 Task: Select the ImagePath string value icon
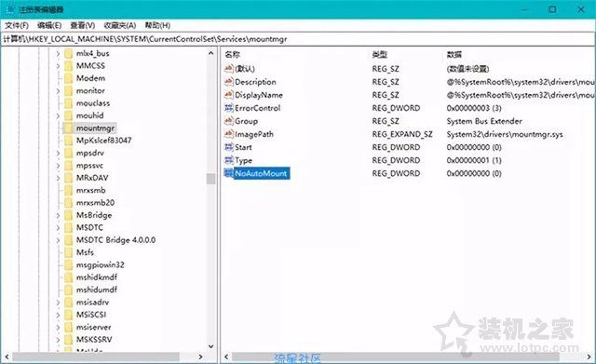point(228,134)
